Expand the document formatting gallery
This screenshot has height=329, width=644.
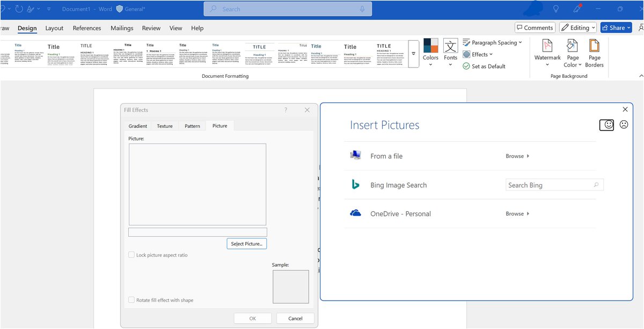click(413, 53)
